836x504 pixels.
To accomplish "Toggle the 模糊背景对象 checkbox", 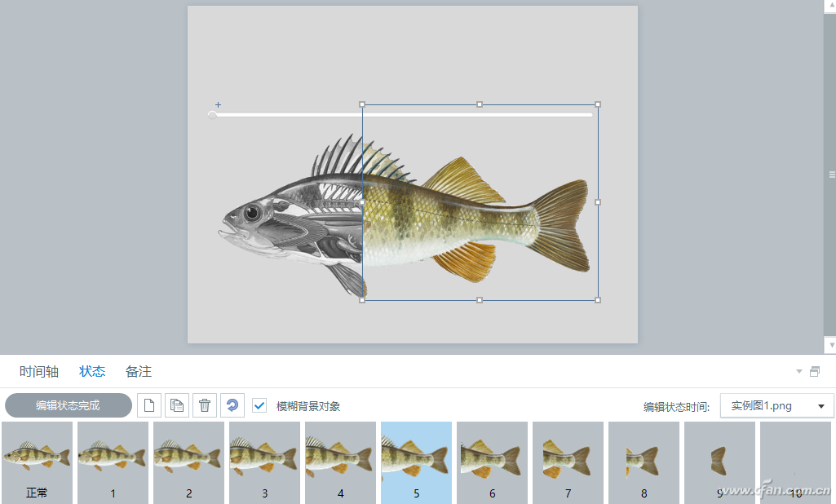I will click(x=259, y=405).
